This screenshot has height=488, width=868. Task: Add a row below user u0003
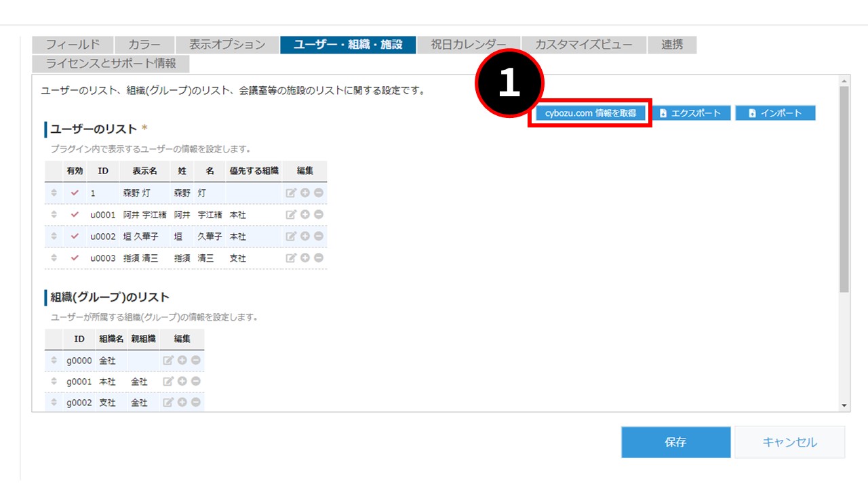point(305,258)
